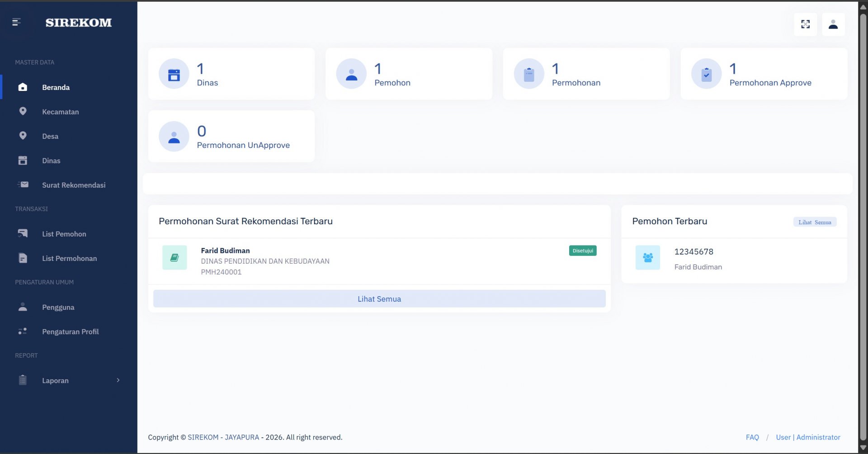Go to Surat Rekomendasi in sidebar
Viewport: 868px width, 454px height.
pyautogui.click(x=74, y=185)
